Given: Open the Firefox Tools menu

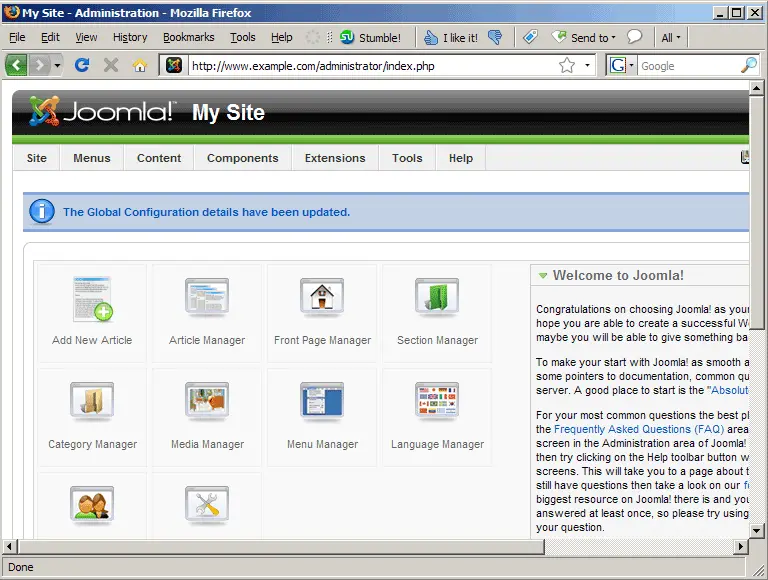Looking at the screenshot, I should click(x=243, y=37).
